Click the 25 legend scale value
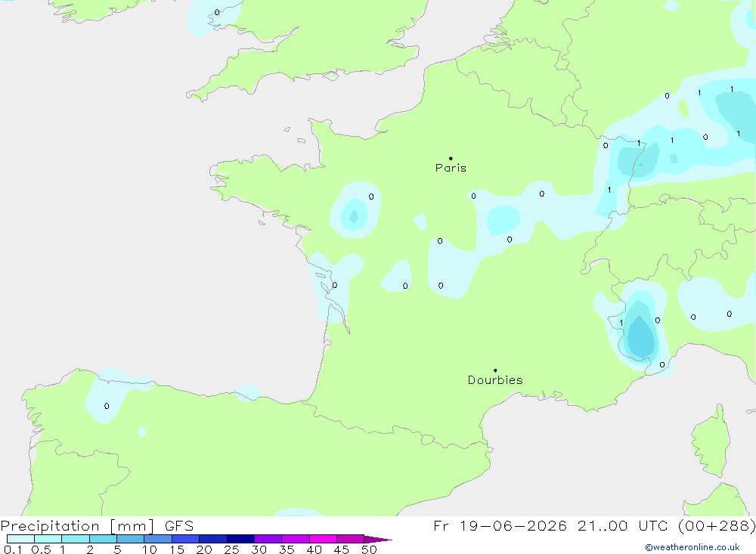 tap(232, 549)
